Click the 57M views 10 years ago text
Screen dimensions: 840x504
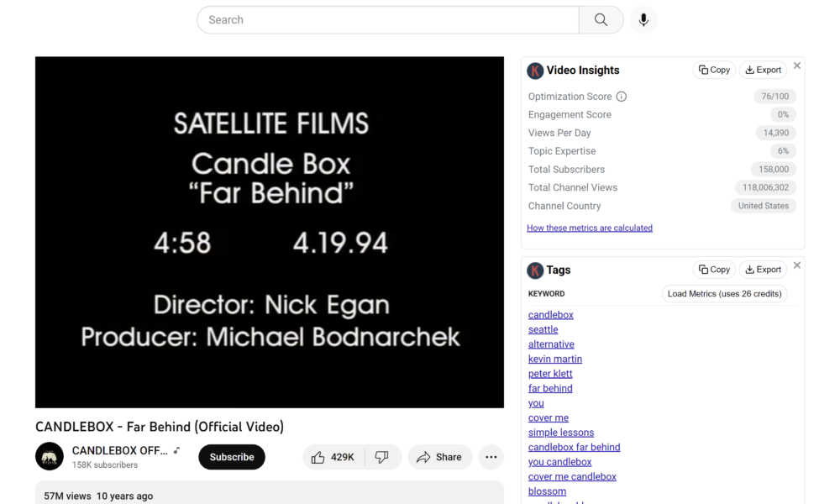coord(98,496)
